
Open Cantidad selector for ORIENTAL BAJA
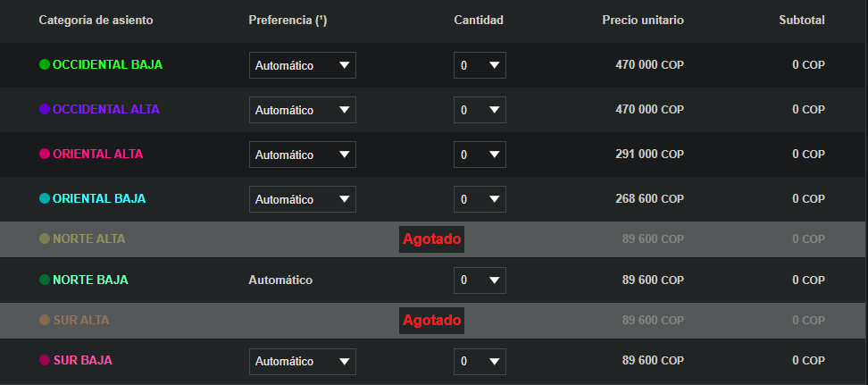pyautogui.click(x=480, y=199)
